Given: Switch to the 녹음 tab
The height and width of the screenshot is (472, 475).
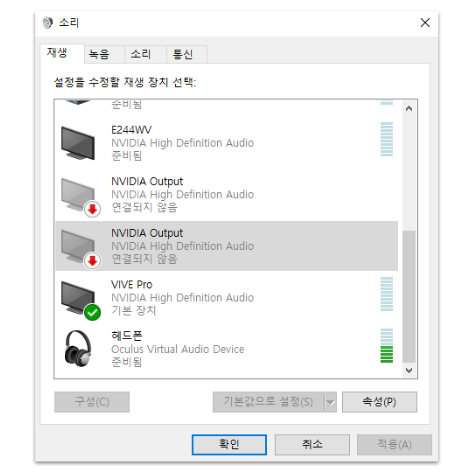Looking at the screenshot, I should tap(104, 54).
